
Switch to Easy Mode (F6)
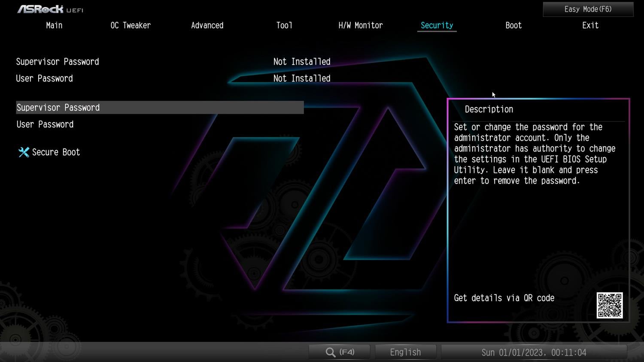[588, 9]
